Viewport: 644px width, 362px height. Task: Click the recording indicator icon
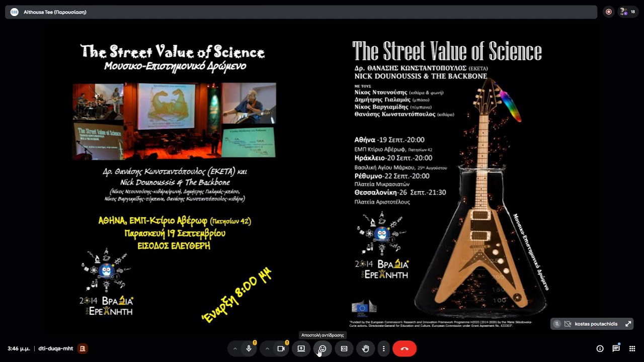click(609, 12)
